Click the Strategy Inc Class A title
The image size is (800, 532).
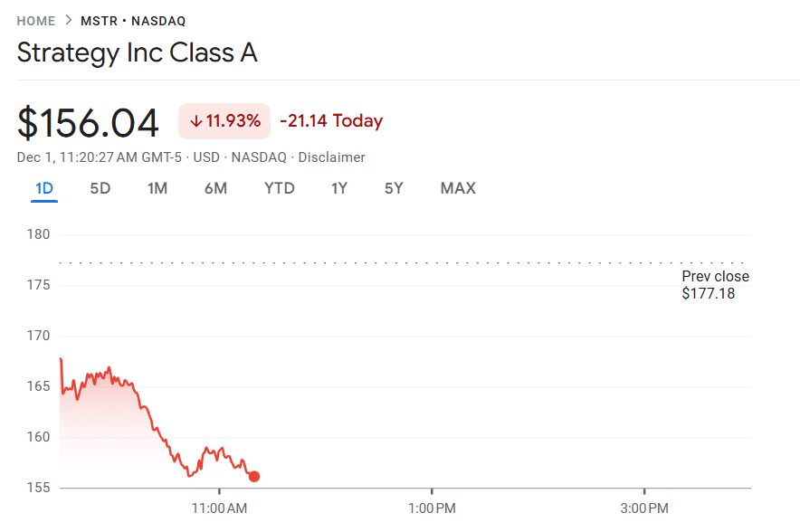tap(137, 52)
